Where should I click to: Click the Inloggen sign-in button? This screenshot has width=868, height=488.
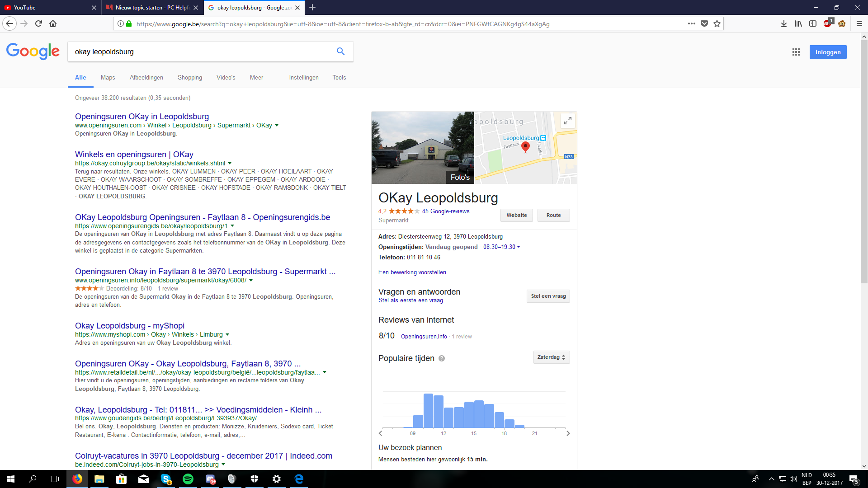828,52
